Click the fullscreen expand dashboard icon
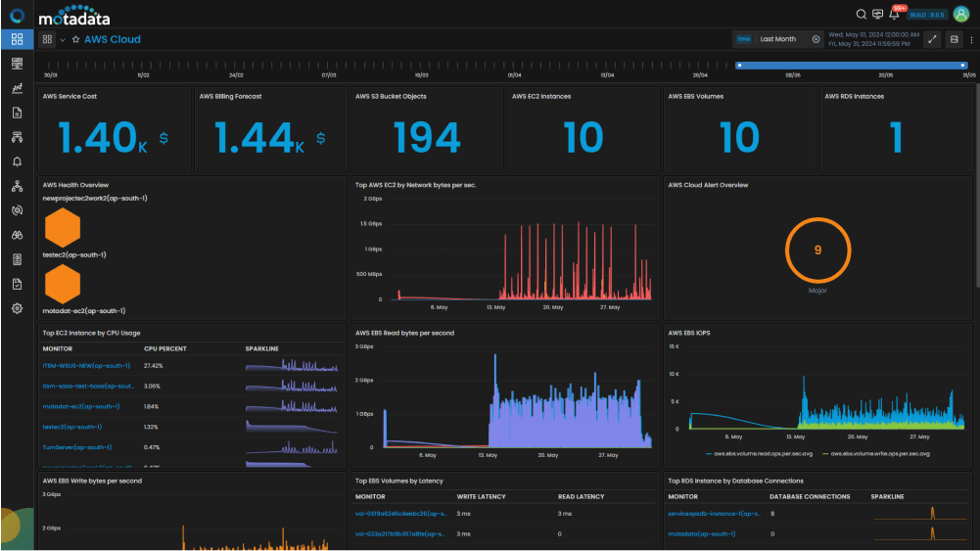980x551 pixels. [932, 39]
